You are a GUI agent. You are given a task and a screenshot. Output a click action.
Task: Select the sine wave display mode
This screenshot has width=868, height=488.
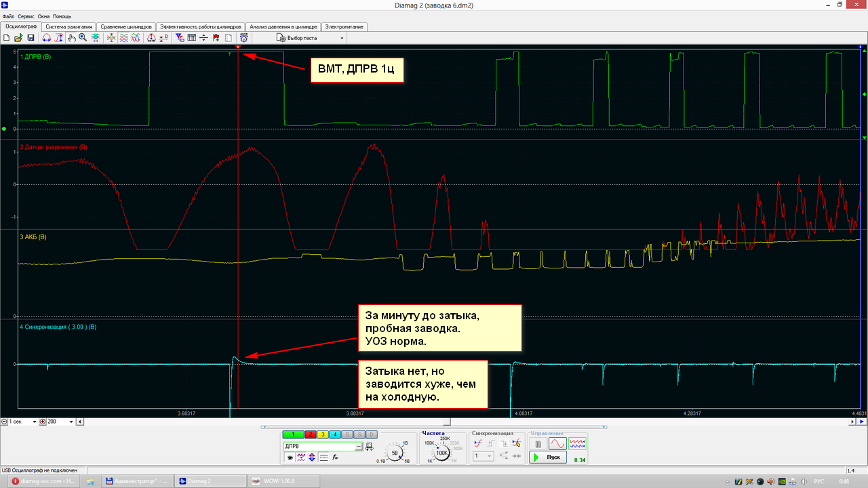point(557,444)
